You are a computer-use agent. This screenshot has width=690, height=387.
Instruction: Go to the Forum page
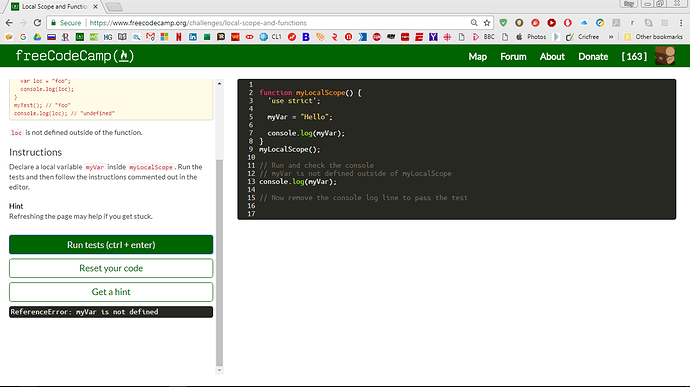coord(513,56)
